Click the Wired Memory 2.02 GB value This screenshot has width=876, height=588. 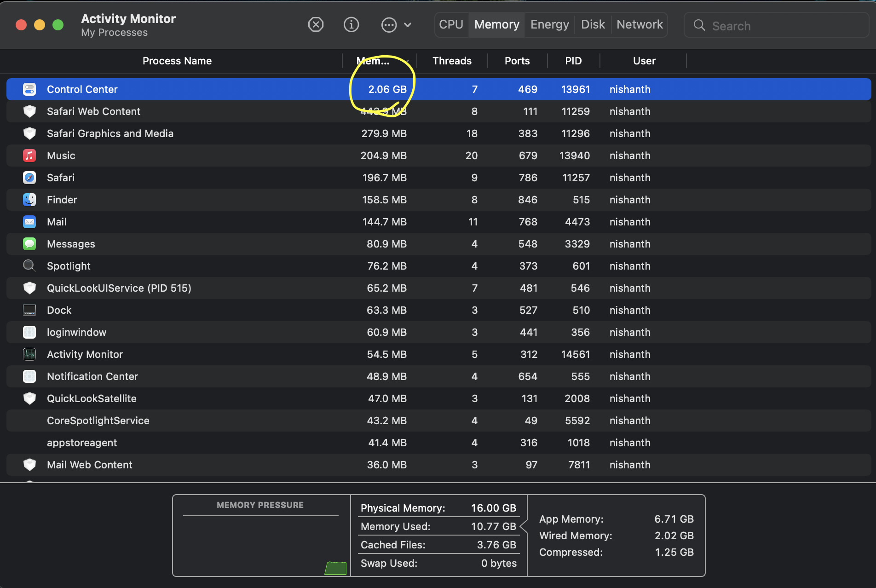674,536
